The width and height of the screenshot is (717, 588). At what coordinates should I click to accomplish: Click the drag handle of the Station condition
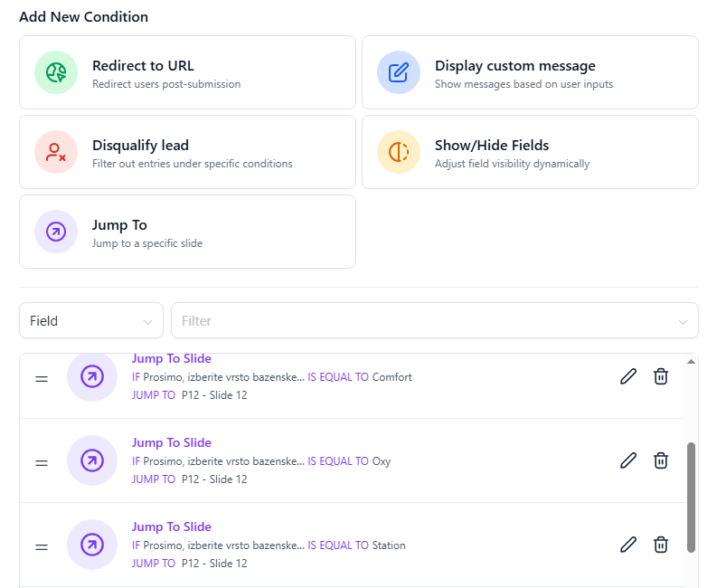coord(42,546)
